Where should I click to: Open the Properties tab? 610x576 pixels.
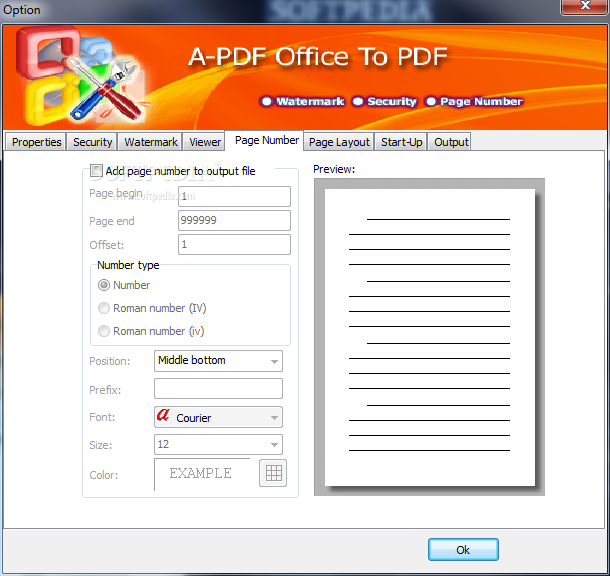click(x=36, y=142)
